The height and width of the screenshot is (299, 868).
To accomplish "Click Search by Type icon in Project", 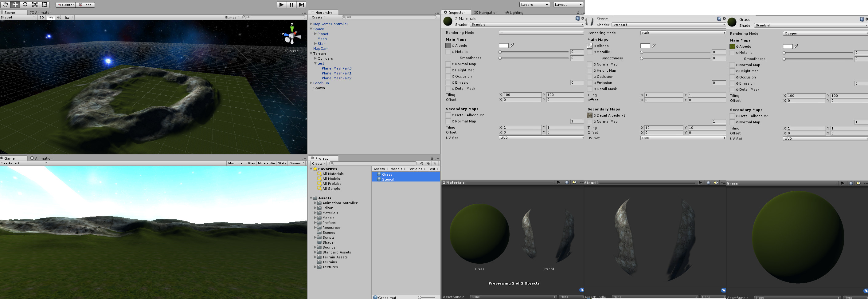I will click(421, 163).
